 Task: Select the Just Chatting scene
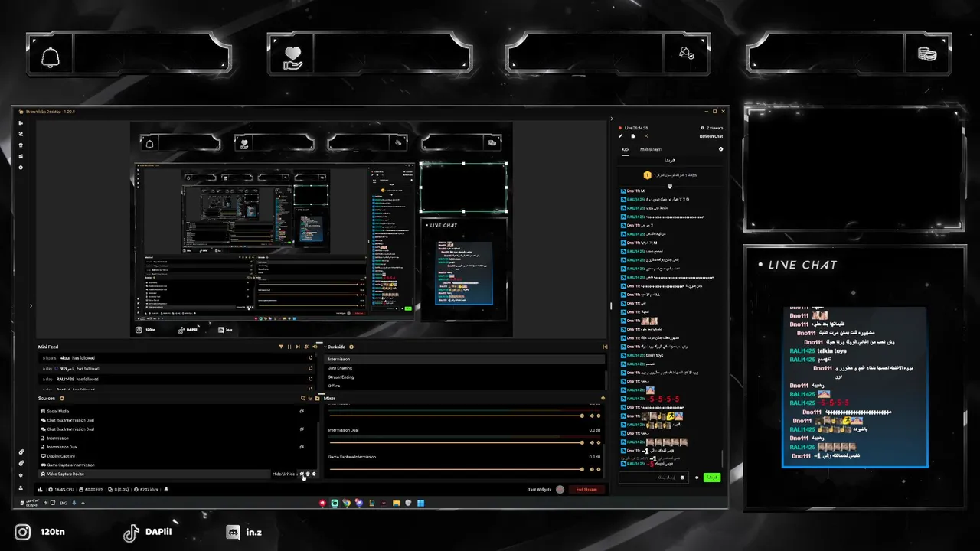click(464, 368)
